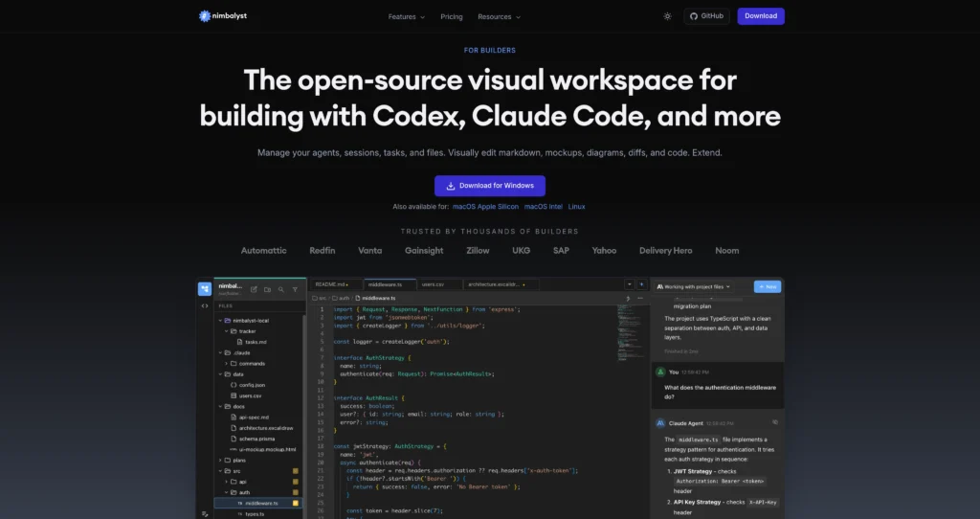
Task: Click the code minimap in the editor
Action: click(632, 333)
